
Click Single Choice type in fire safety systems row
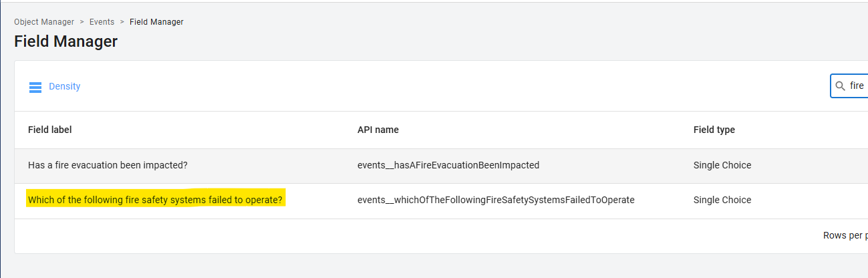click(x=722, y=200)
